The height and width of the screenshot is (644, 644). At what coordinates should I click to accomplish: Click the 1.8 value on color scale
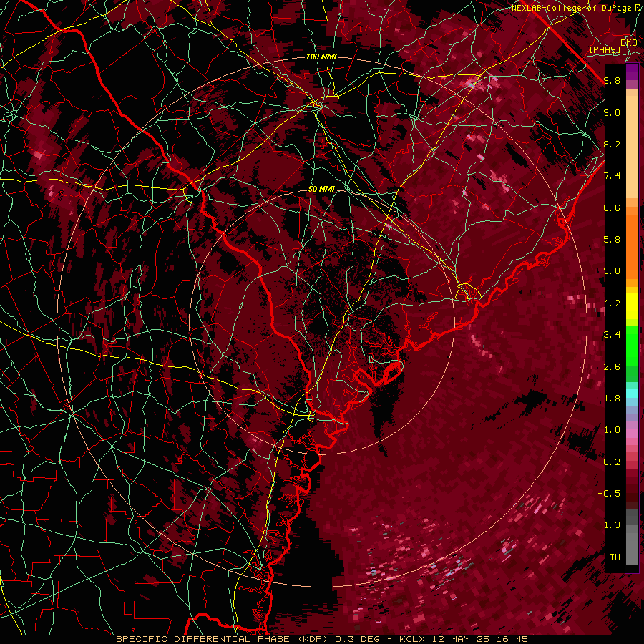[612, 399]
